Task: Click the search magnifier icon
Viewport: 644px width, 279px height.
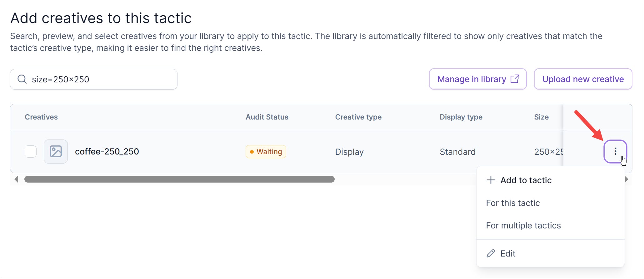Action: [22, 79]
